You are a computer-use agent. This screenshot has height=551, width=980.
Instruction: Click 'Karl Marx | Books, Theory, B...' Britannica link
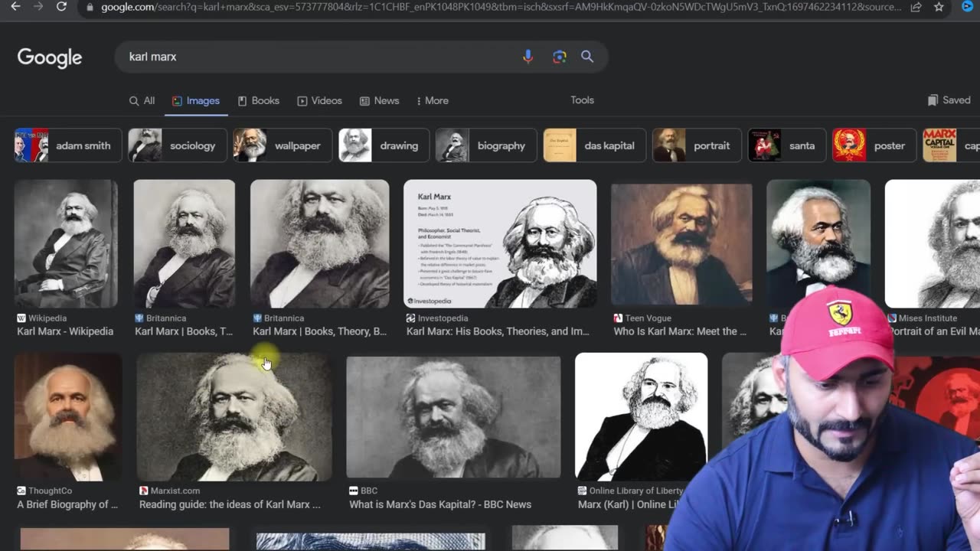pyautogui.click(x=320, y=331)
